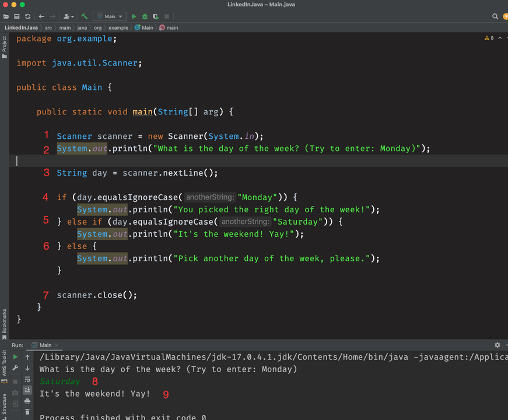Open the user/VCS account dropdown in toolbar
508x420 pixels.
[x=69, y=16]
